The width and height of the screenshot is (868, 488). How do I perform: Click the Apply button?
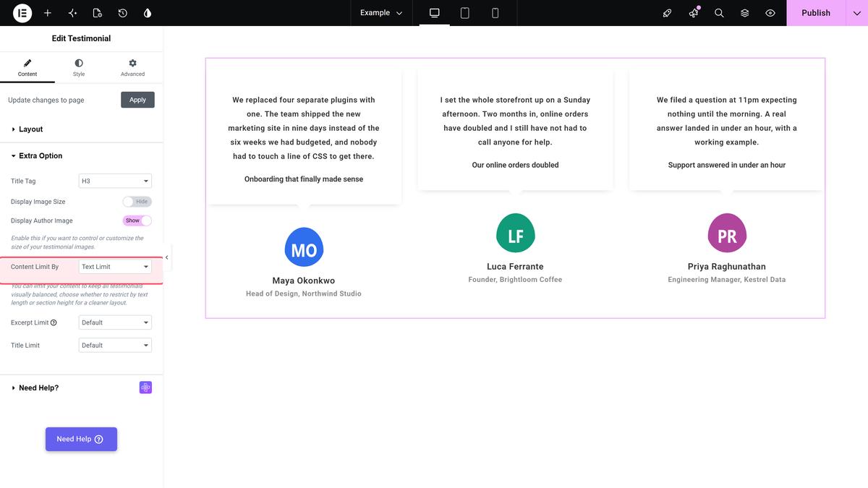(137, 100)
